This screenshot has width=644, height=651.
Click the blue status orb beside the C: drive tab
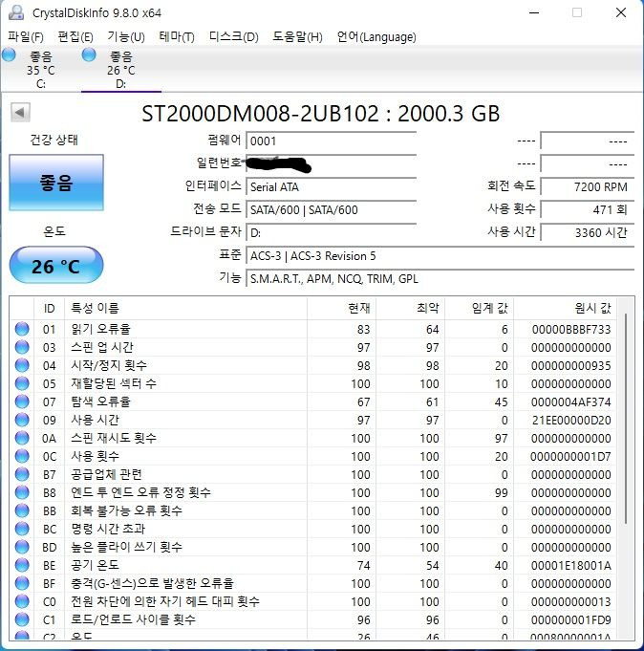point(9,54)
